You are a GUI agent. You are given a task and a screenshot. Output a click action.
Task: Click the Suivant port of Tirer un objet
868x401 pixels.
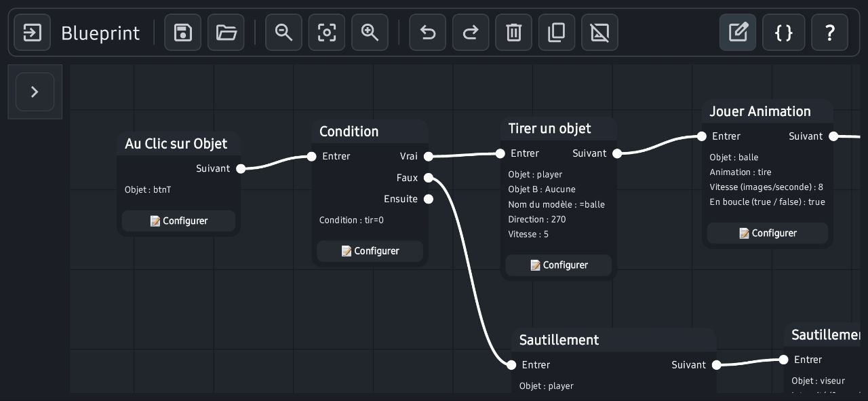click(617, 153)
